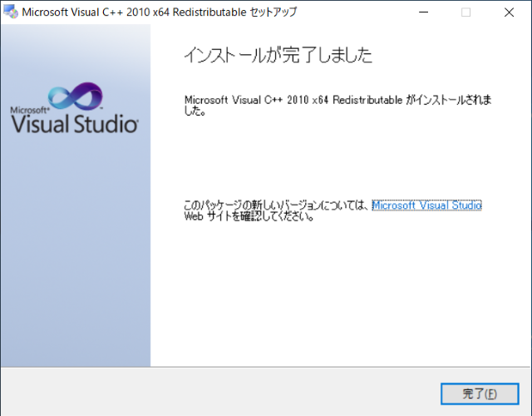Viewport: 532px width, 416px height.
Task: Click the 'Visual Studio' wordmark text
Action: [75, 124]
